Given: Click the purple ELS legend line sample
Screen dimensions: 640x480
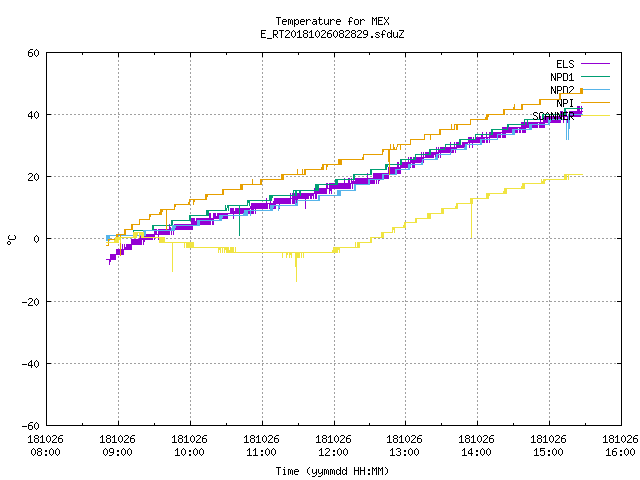Looking at the screenshot, I should [595, 64].
